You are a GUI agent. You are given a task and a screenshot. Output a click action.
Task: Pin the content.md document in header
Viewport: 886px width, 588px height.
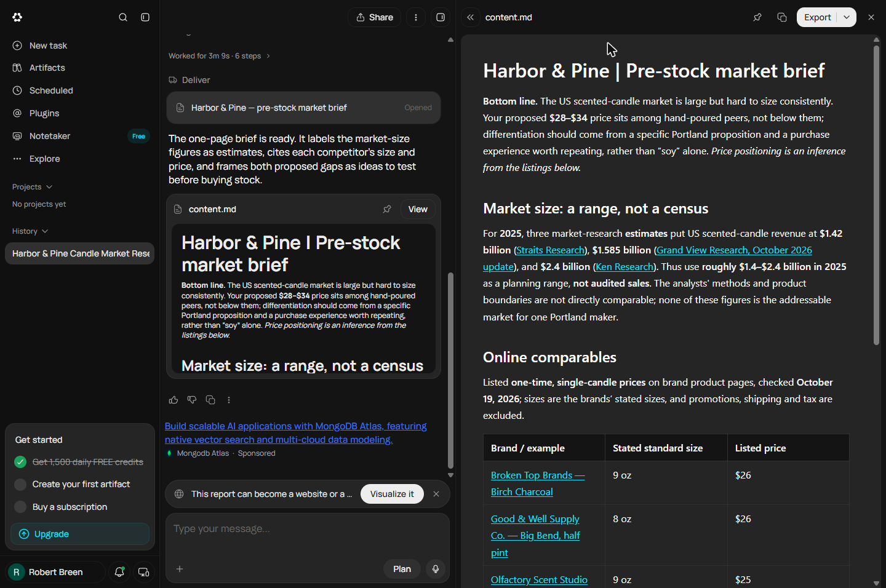point(757,17)
